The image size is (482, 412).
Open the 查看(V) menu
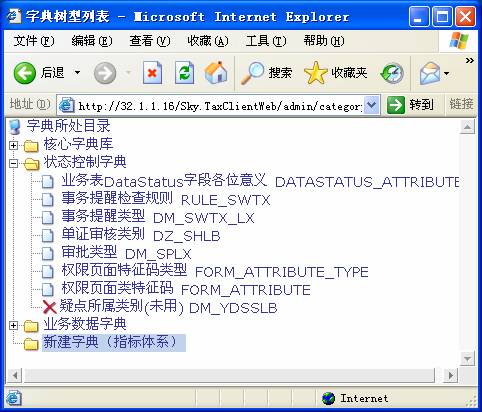coord(150,41)
